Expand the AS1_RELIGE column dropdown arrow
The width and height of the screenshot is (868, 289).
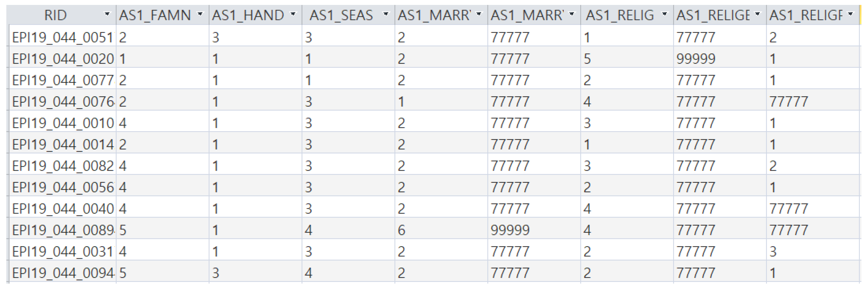click(758, 15)
